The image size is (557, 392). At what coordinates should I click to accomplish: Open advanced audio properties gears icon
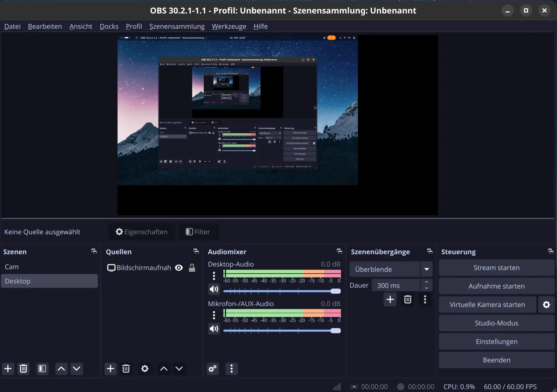[213, 369]
